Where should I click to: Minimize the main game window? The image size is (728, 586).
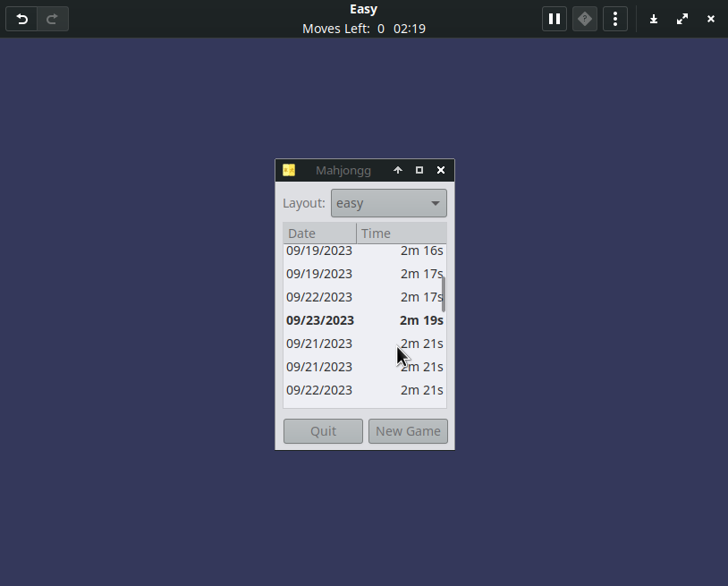point(654,19)
